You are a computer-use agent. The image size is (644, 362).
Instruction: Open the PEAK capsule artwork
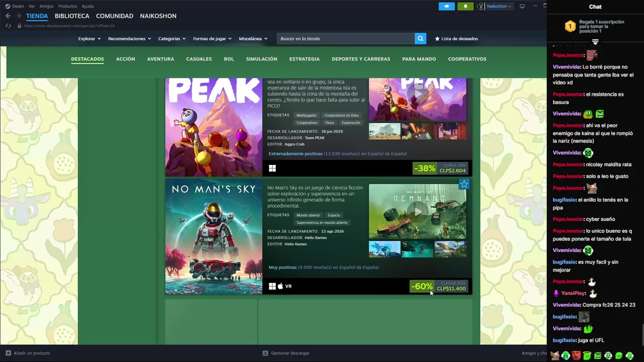(x=214, y=127)
